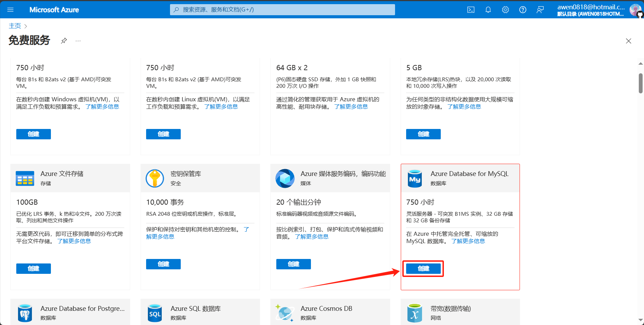Click the 10,000 事务 heading
644x325 pixels.
tap(165, 202)
